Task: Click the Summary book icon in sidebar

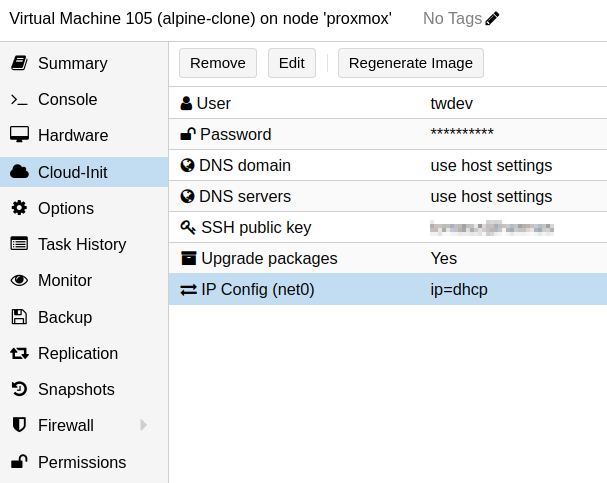Action: pyautogui.click(x=19, y=63)
